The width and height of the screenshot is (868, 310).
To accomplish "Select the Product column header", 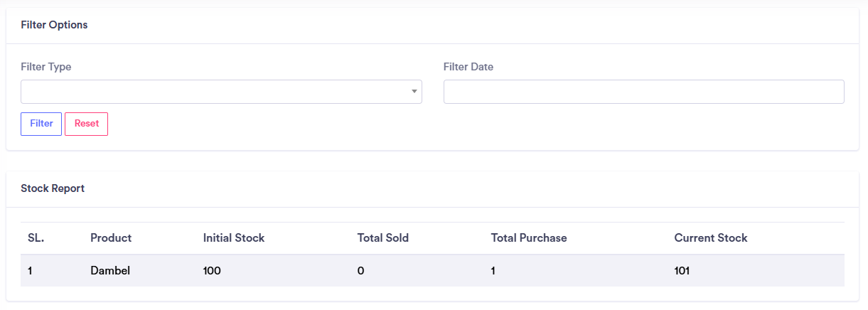I will point(111,238).
